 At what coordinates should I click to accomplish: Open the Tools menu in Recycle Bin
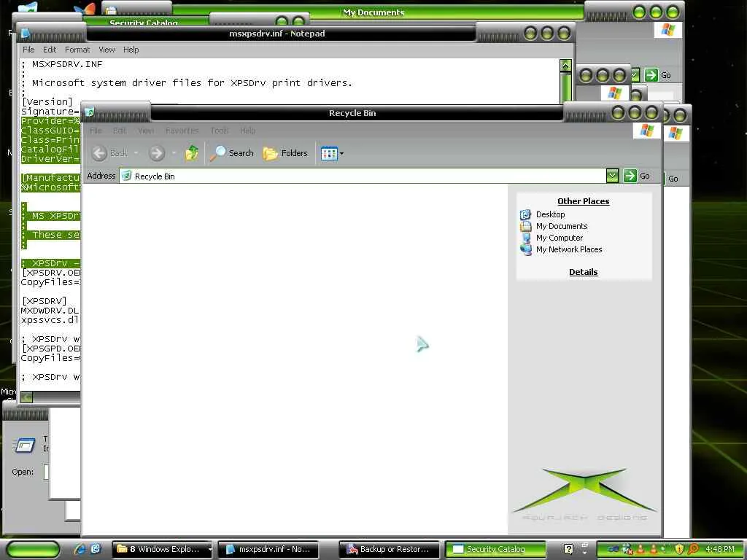pos(219,131)
